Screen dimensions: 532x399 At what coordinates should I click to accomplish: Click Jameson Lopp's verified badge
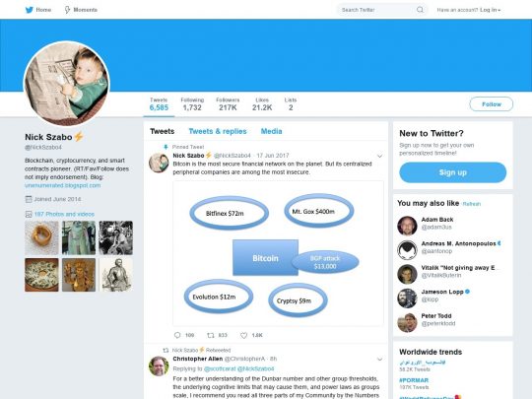point(468,292)
